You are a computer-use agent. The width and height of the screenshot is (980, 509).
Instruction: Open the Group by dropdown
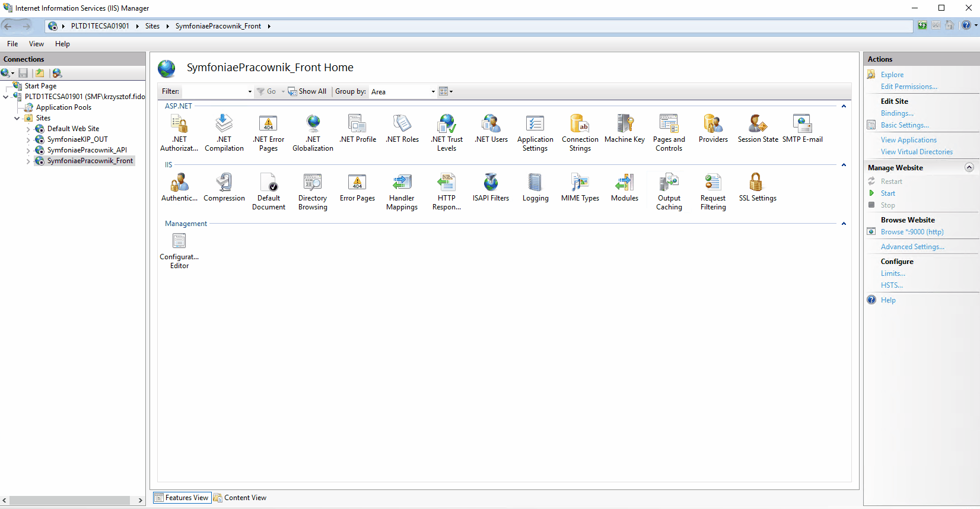[403, 91]
